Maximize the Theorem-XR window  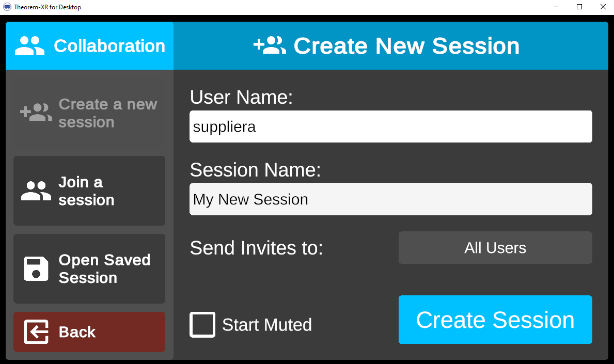[x=579, y=7]
